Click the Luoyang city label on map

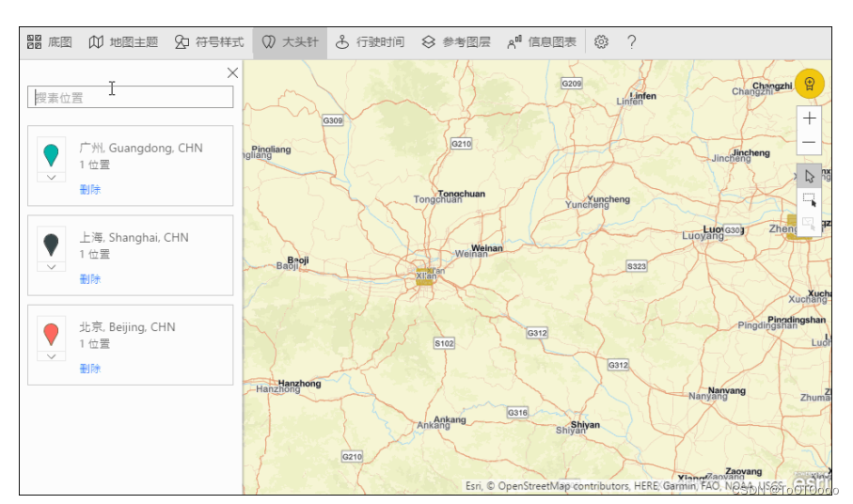point(713,232)
